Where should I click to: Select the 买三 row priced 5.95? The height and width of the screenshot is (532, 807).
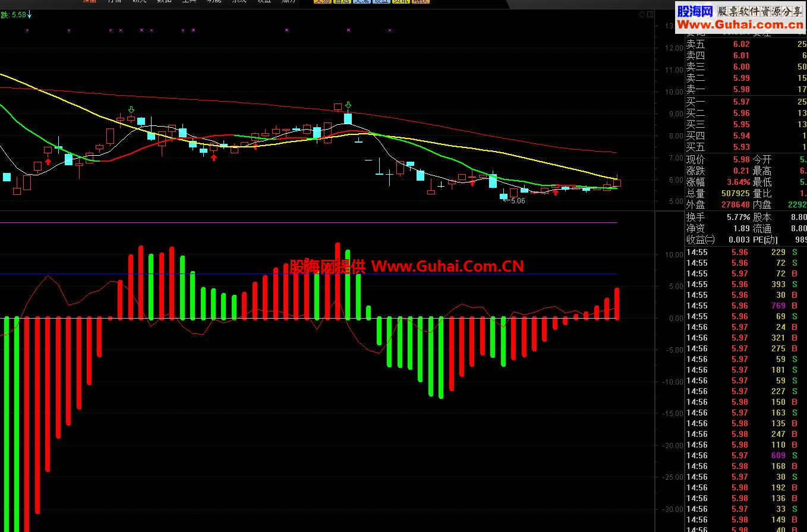pyautogui.click(x=746, y=124)
